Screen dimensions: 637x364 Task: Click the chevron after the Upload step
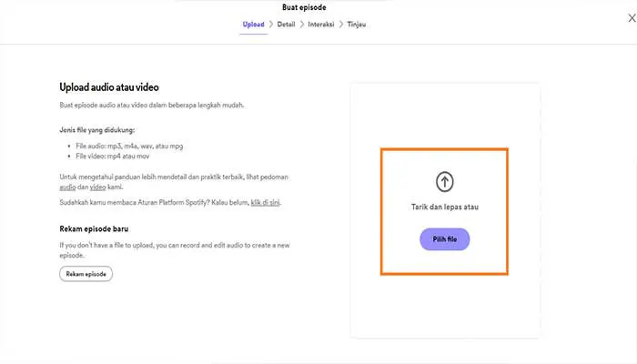[270, 25]
